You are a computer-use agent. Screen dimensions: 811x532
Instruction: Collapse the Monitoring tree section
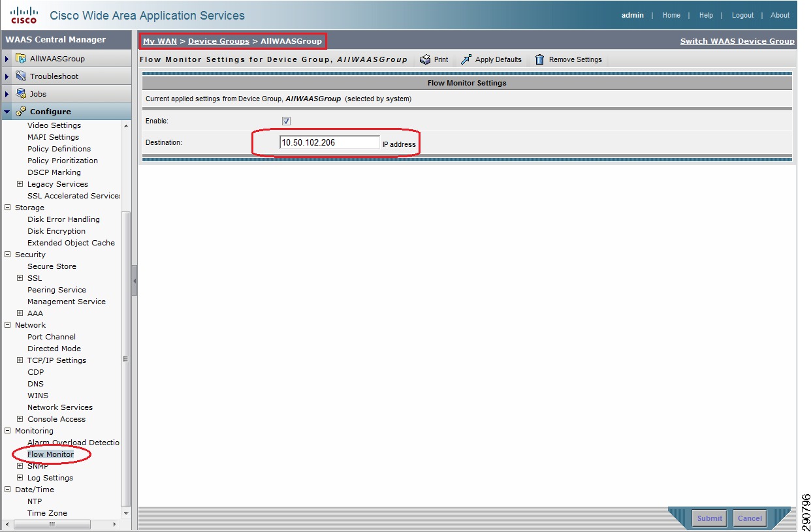(8, 431)
